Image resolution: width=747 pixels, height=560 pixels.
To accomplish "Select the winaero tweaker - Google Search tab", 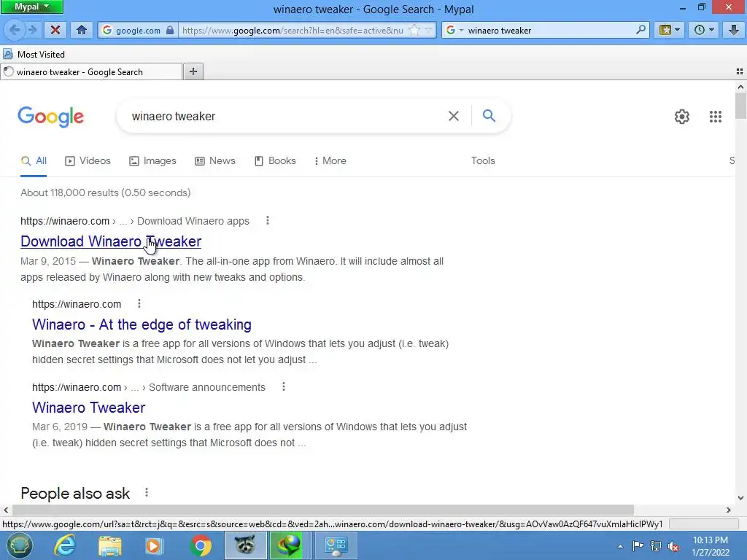I will pyautogui.click(x=91, y=72).
